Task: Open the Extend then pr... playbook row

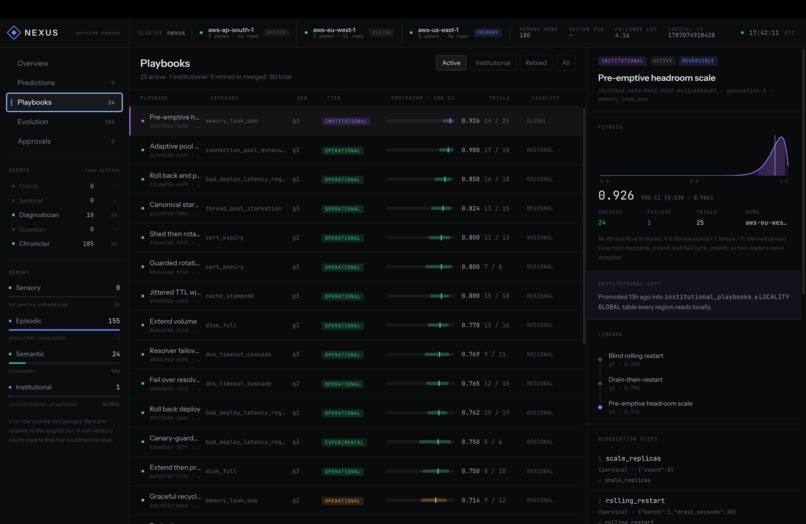Action: click(356, 471)
